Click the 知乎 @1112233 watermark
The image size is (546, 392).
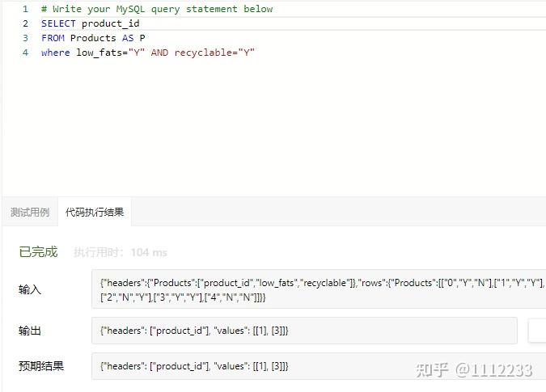coord(474,370)
